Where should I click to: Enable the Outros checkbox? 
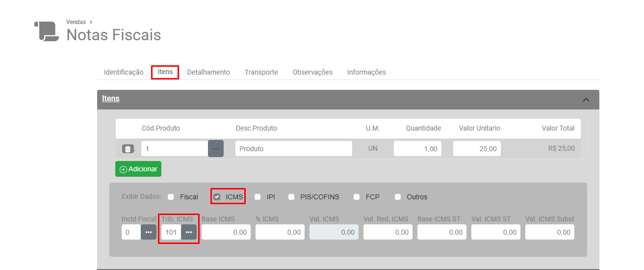pos(398,197)
